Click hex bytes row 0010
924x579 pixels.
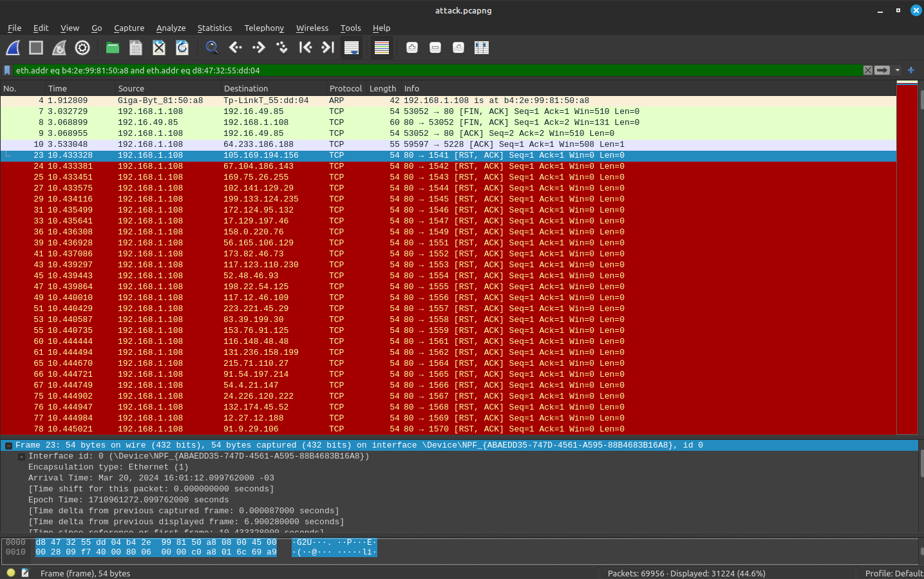[156, 553]
